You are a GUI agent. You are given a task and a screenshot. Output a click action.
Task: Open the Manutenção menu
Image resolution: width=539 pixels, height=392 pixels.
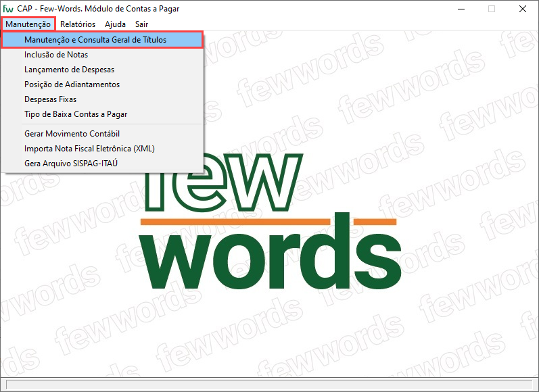tap(28, 24)
